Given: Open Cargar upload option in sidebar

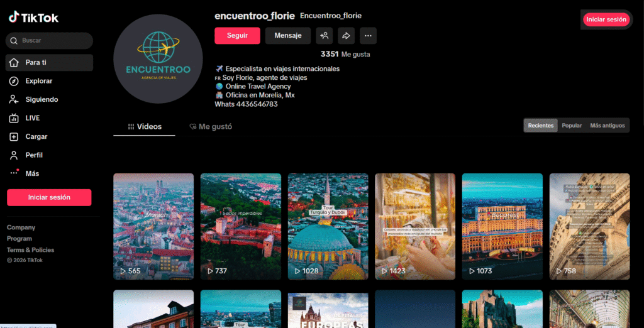Looking at the screenshot, I should coord(36,136).
